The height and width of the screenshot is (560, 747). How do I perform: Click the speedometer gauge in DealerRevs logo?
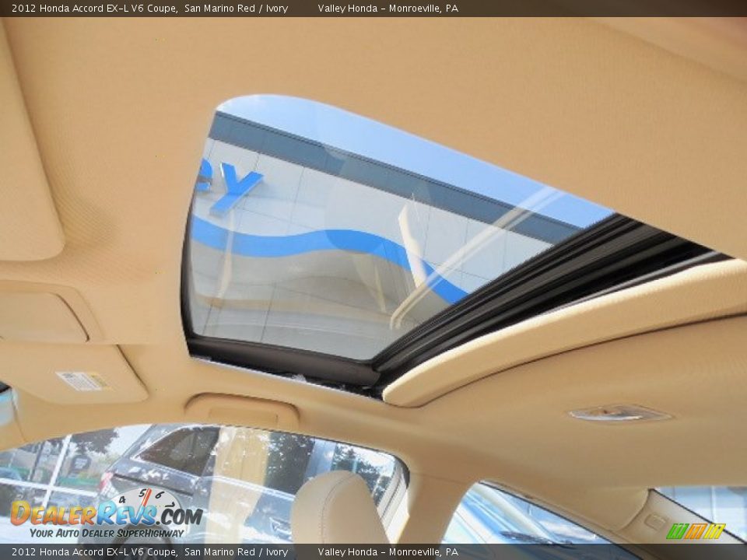pos(145,501)
